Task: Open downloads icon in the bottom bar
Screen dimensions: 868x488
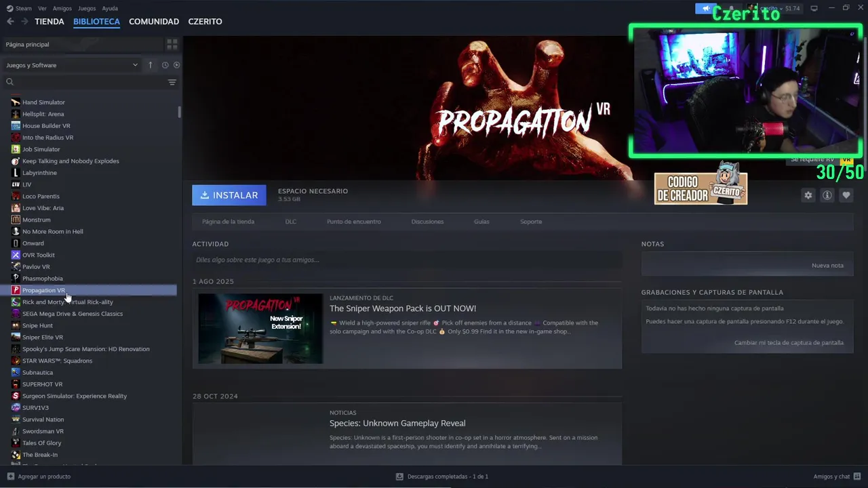Action: point(399,476)
